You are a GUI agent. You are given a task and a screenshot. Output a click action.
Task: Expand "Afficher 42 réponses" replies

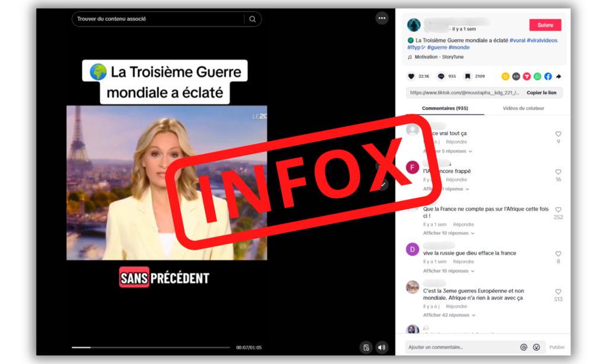point(449,315)
